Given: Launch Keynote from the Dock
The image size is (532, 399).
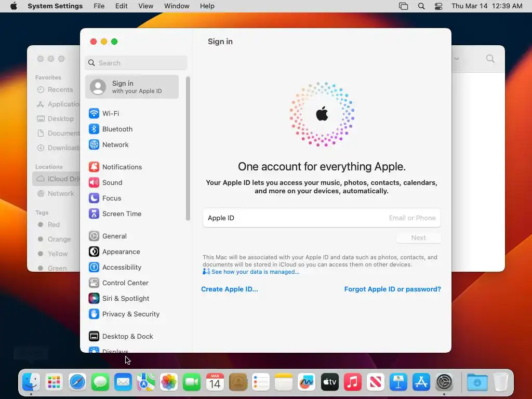Looking at the screenshot, I should coord(398,382).
